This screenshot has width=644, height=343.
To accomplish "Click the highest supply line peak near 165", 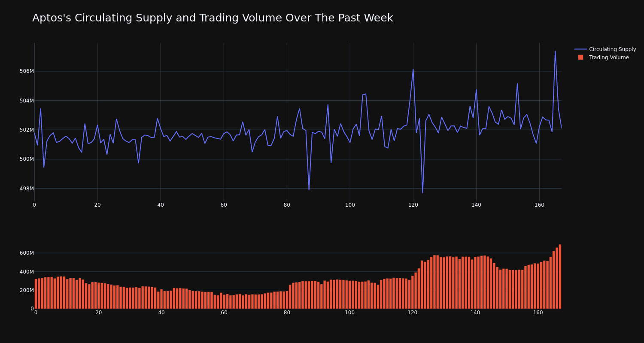I will (x=555, y=51).
